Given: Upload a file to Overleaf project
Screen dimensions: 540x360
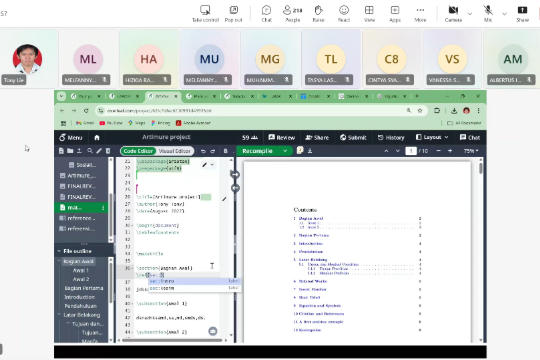Looking at the screenshot, I should click(x=79, y=151).
